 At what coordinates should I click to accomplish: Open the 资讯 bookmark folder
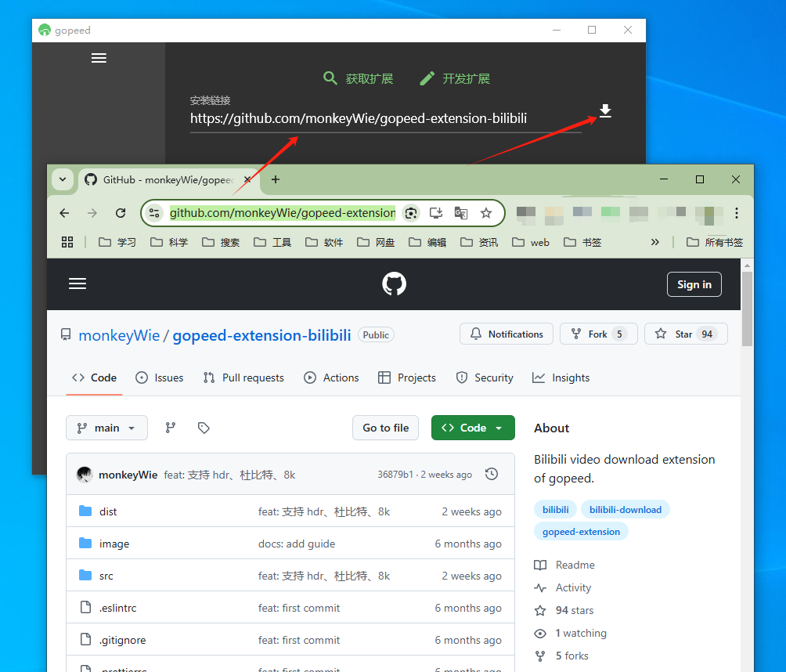478,242
